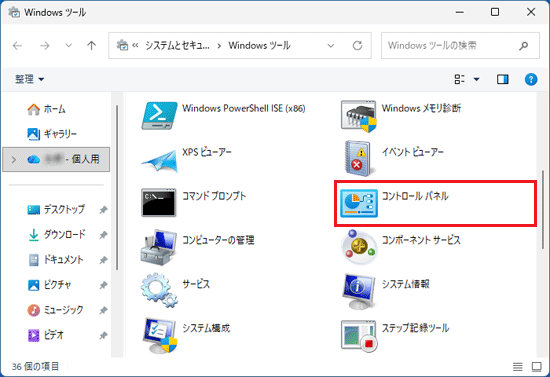Click the search magnifier icon
Viewport: 550px width, 377px height.
(x=523, y=46)
